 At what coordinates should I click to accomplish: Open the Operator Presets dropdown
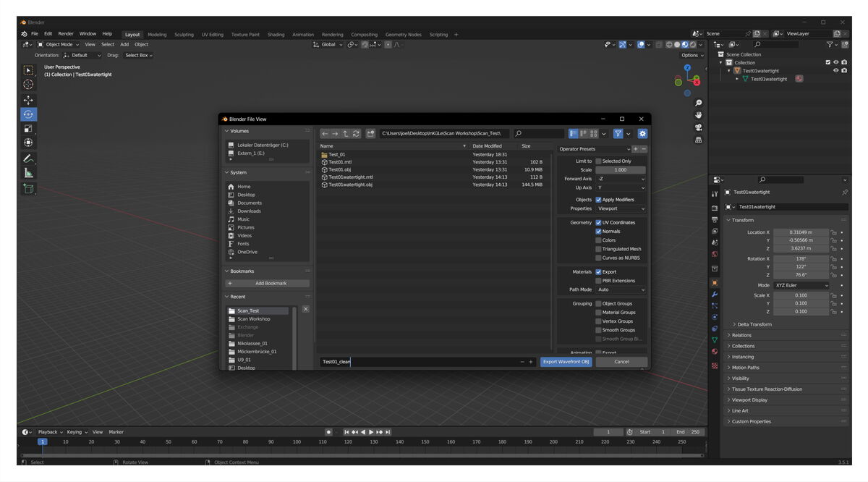tap(594, 149)
